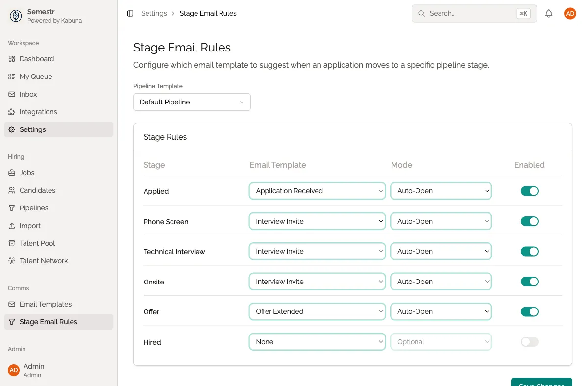Open the Pipeline Template dropdown
Viewport: 588px width, 386px height.
(x=192, y=102)
